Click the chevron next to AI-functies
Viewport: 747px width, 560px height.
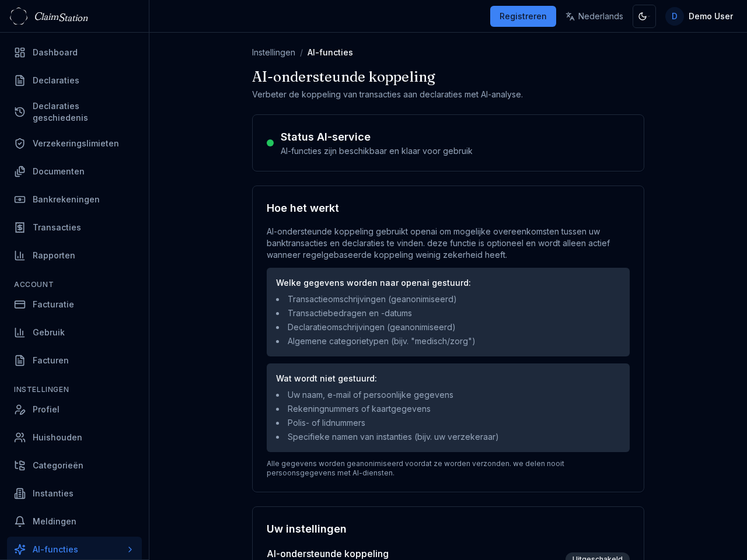tap(130, 549)
